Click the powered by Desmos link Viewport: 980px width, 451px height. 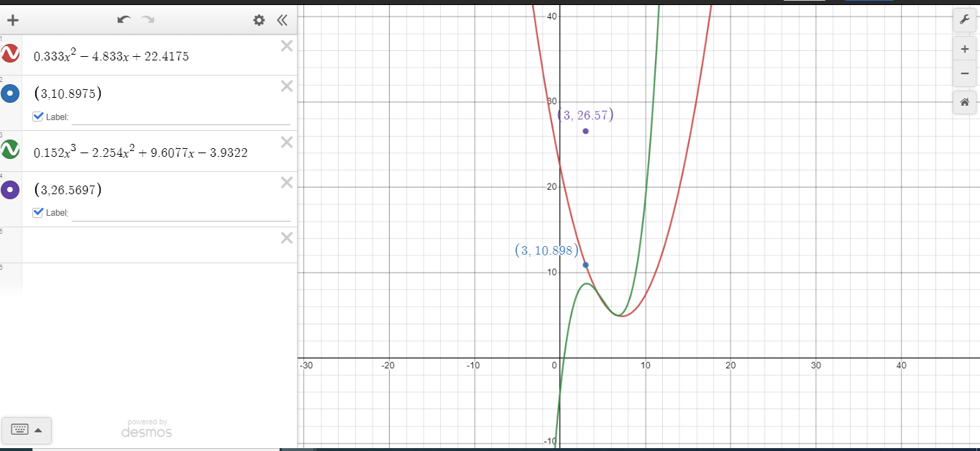[147, 427]
